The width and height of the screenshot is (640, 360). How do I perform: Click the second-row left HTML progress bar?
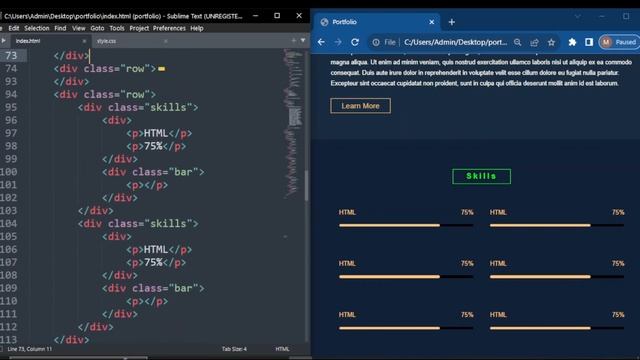(406, 277)
